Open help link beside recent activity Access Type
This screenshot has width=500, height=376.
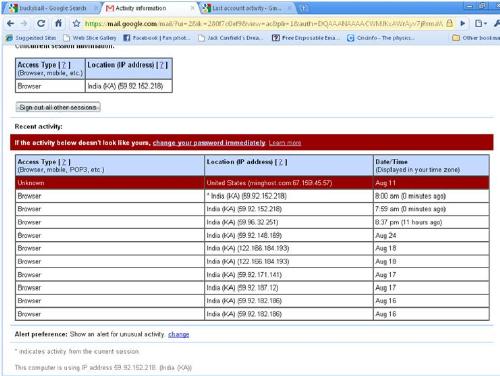(64, 162)
